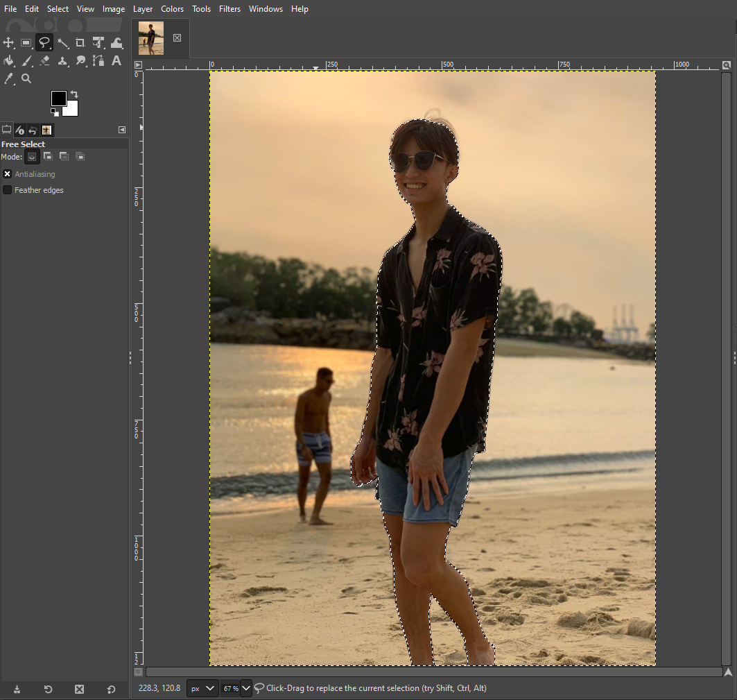Activate the Crop tool
Screen dimensions: 737x700
pos(80,43)
